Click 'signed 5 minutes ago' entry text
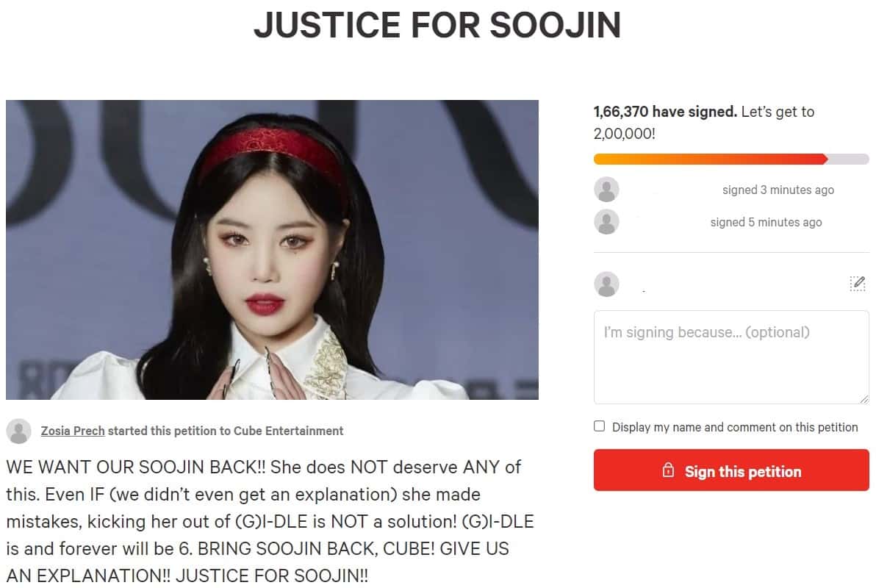This screenshot has width=876, height=588. 766,222
